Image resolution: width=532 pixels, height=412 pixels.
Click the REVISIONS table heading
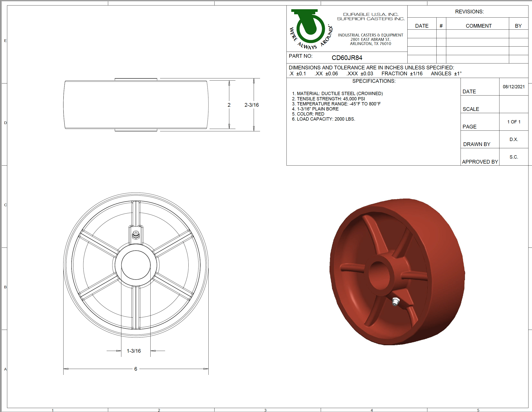pos(469,12)
